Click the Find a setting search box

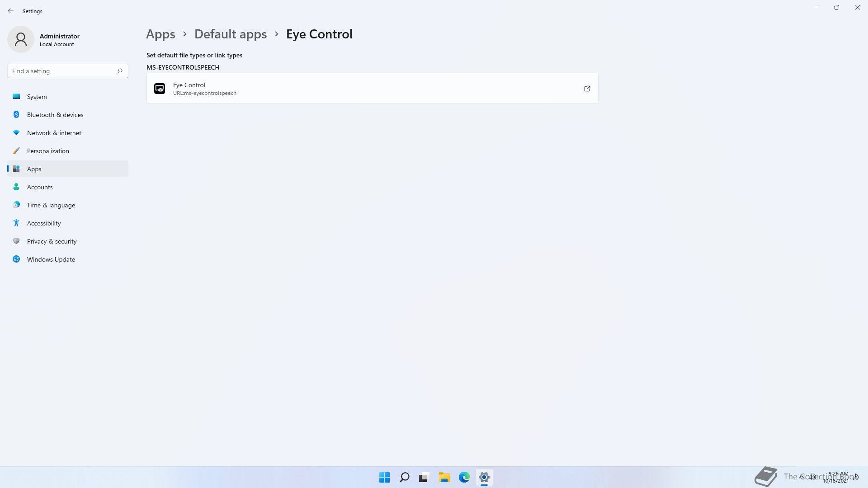click(68, 71)
